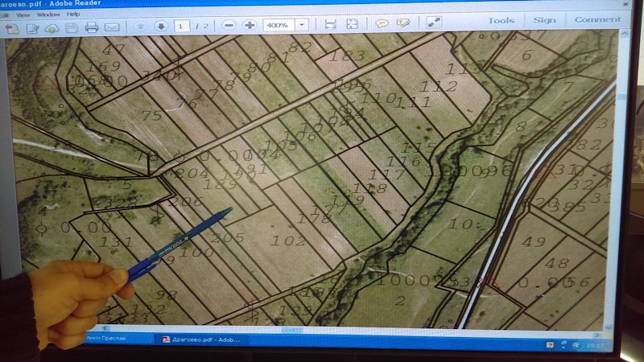Image resolution: width=644 pixels, height=362 pixels.
Task: Open the Comment pane
Action: pos(597,19)
